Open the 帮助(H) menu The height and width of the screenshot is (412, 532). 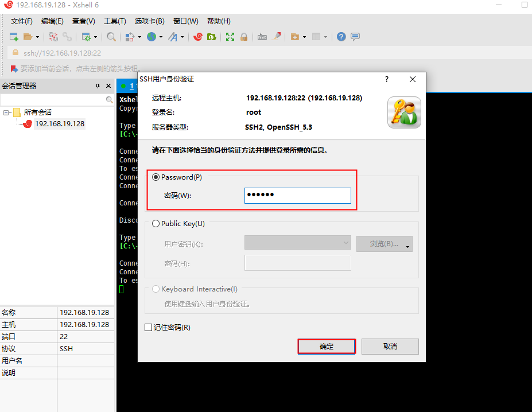(219, 21)
